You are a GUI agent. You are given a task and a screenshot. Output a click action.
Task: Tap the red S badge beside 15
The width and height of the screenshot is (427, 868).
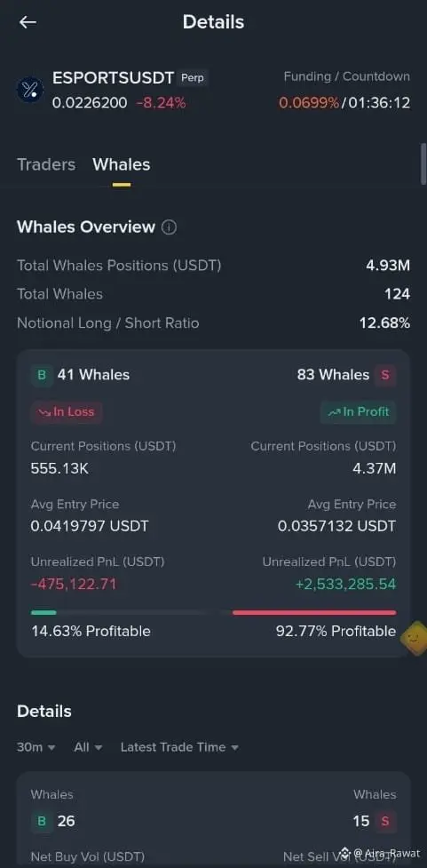click(385, 821)
